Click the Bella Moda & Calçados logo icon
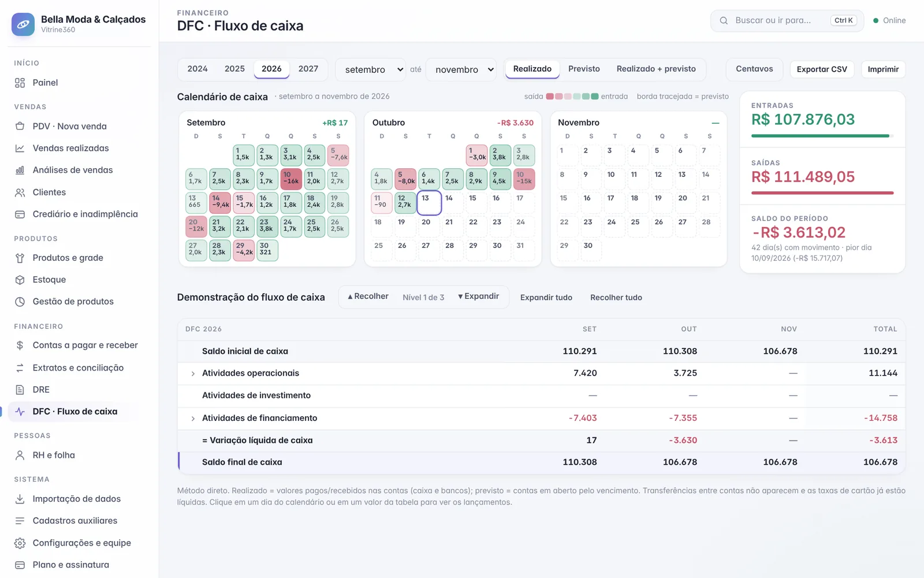 [23, 24]
